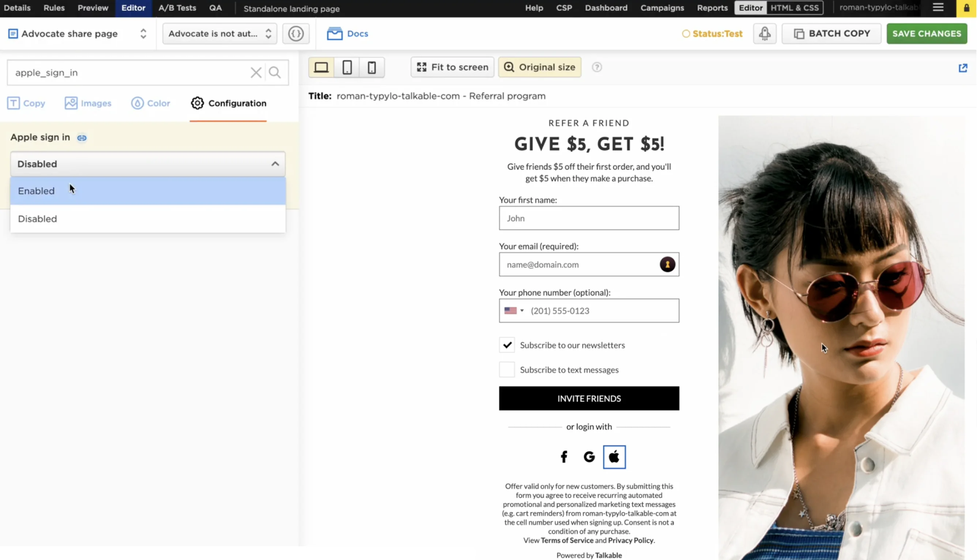Screen dimensions: 977x560
Task: Open the Terms of Service link
Action: pos(567,540)
